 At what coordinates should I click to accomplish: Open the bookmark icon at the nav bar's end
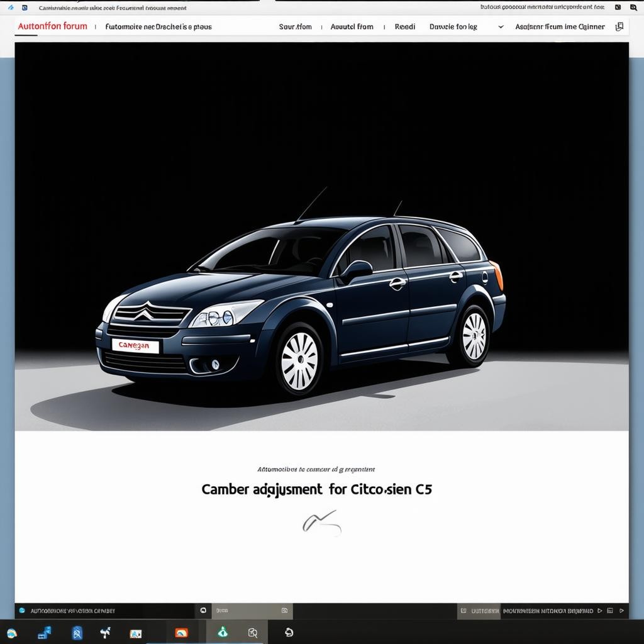pyautogui.click(x=619, y=26)
